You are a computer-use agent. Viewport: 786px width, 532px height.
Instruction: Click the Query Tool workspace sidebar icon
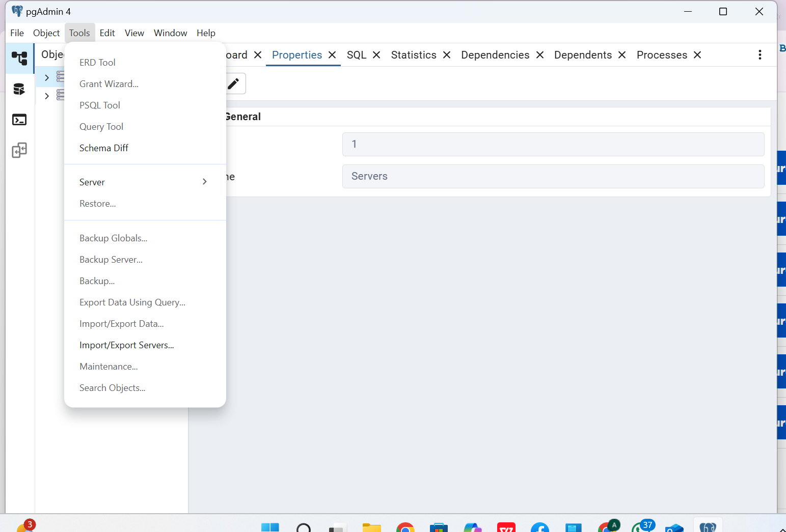[x=19, y=90]
